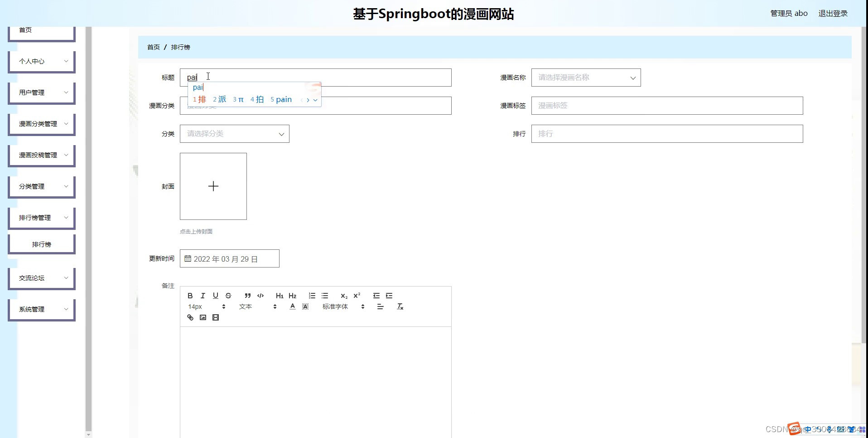Select IME candidate 5 pain
This screenshot has width=868, height=438.
[x=281, y=100]
